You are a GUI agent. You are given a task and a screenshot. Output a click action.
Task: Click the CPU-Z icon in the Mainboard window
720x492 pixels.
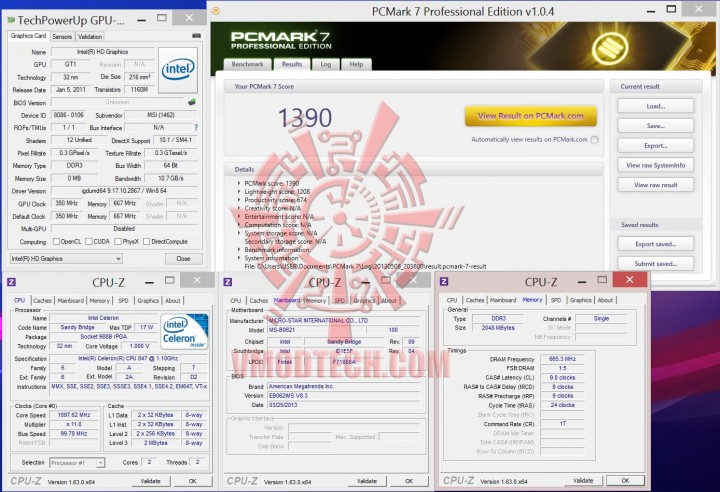pyautogui.click(x=228, y=282)
